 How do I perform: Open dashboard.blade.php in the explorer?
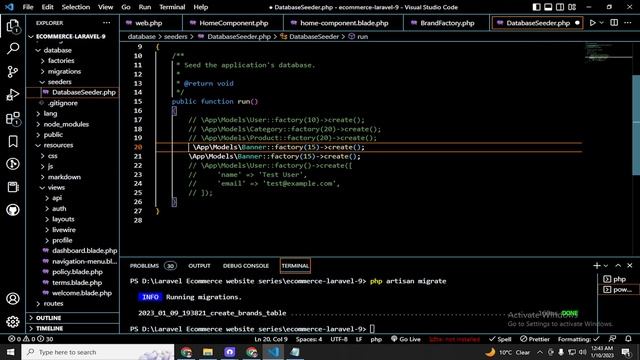pos(84,251)
